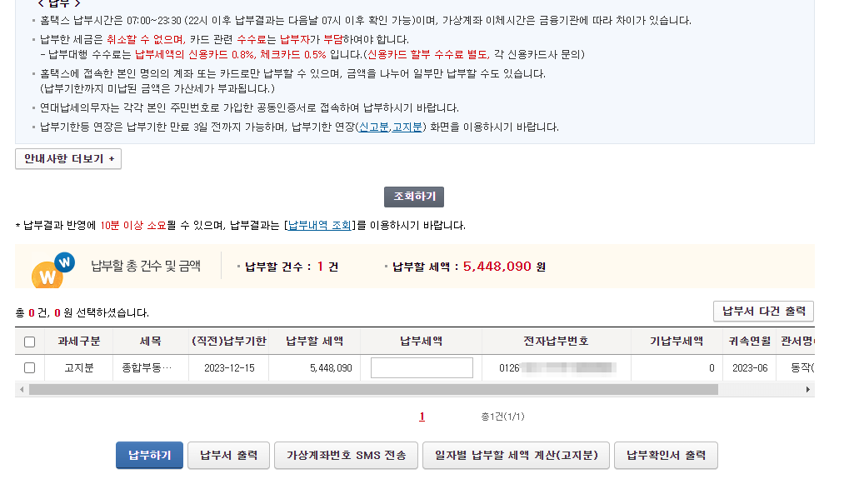Open the 납부내역 조회 link
This screenshot has width=844, height=504.
click(320, 223)
